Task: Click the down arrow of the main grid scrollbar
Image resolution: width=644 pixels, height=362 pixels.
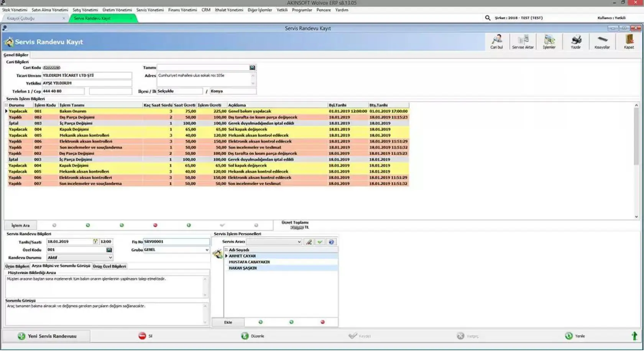Action: click(x=636, y=217)
